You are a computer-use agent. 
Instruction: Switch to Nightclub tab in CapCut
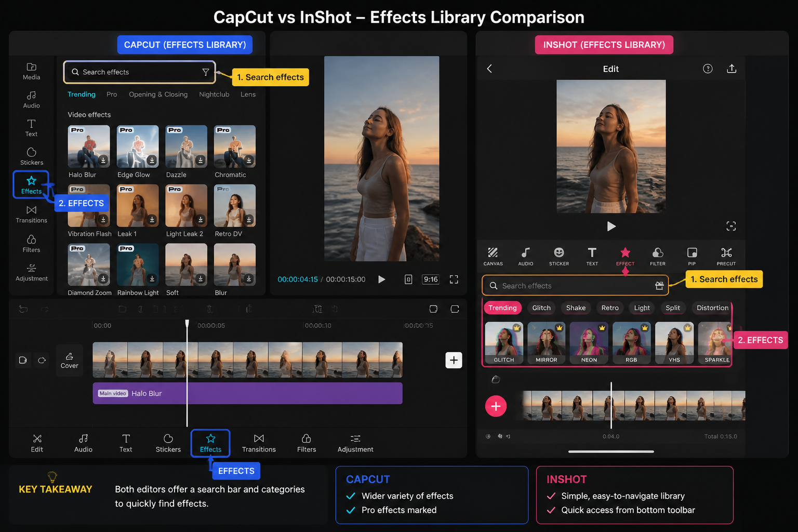tap(214, 95)
